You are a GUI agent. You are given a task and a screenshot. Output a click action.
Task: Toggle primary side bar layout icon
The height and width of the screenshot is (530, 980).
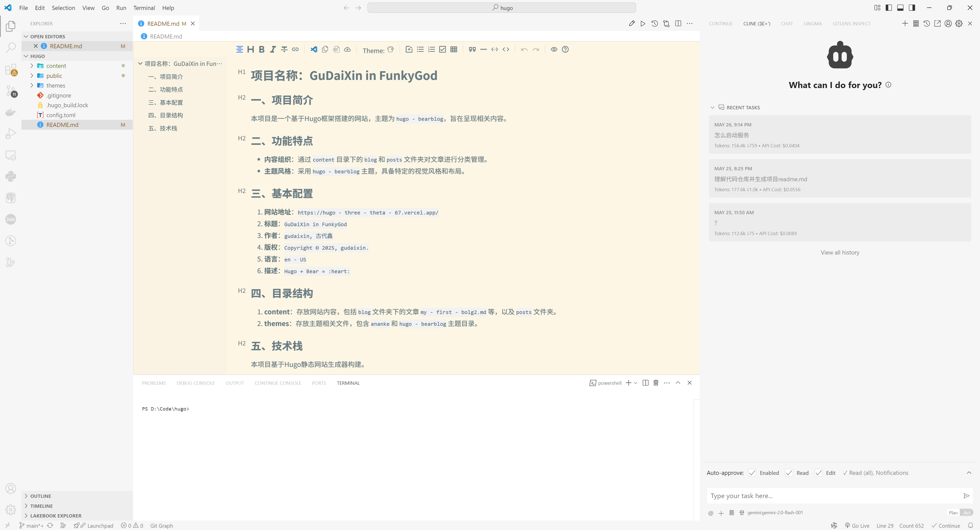(889, 8)
